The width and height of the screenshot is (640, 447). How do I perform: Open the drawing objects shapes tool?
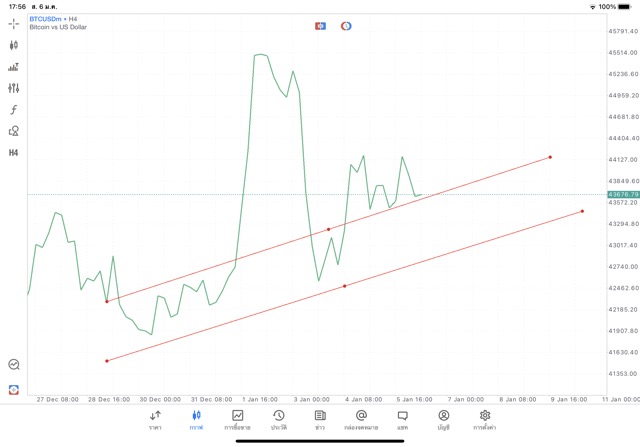tap(14, 131)
